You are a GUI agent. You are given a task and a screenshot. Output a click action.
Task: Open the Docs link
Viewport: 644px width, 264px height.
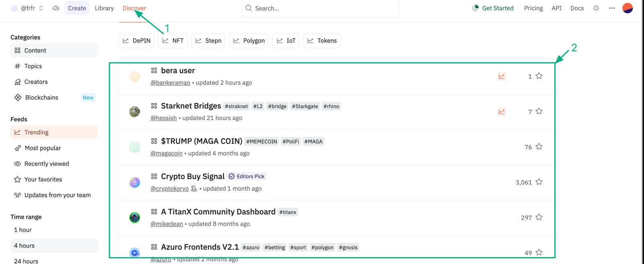577,8
